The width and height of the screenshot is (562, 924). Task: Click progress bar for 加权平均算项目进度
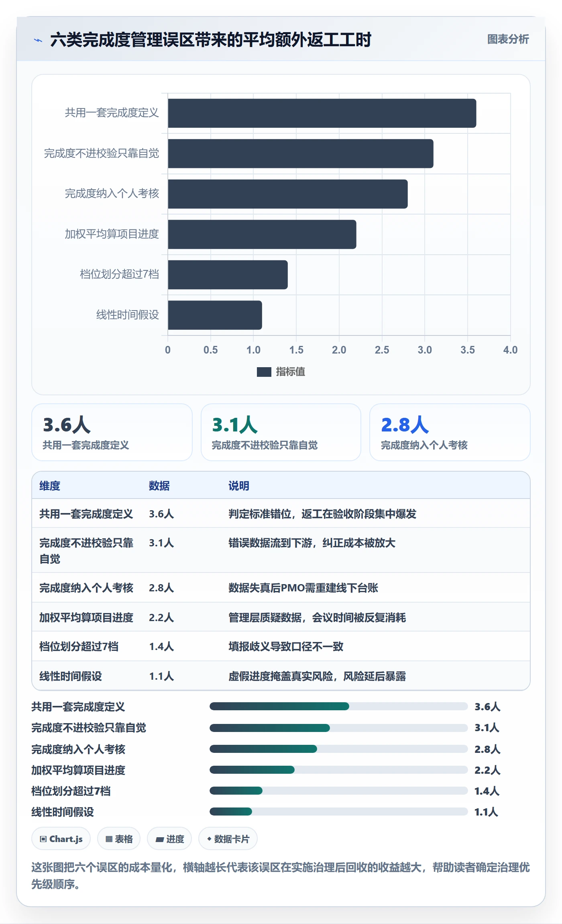[339, 770]
